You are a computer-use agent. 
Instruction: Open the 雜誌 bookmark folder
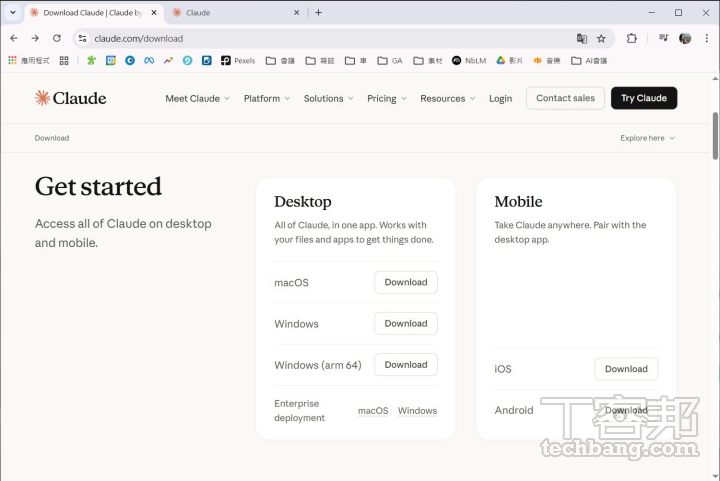coord(320,61)
